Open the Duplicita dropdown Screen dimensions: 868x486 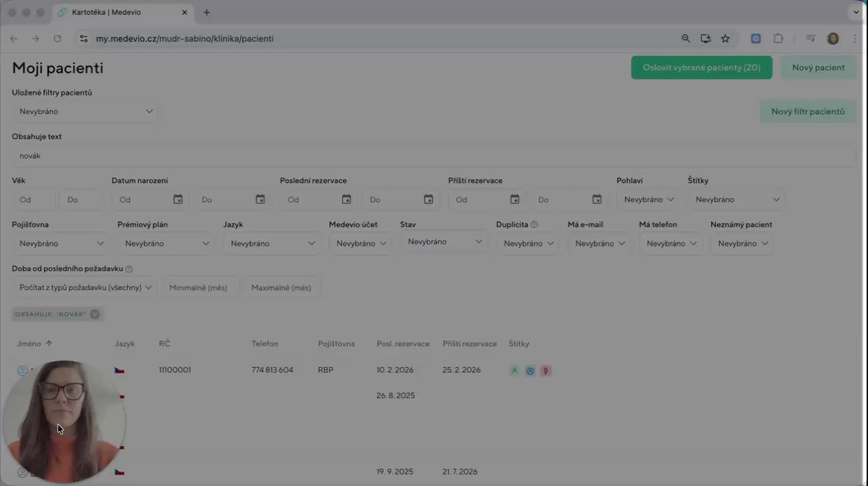click(x=528, y=243)
